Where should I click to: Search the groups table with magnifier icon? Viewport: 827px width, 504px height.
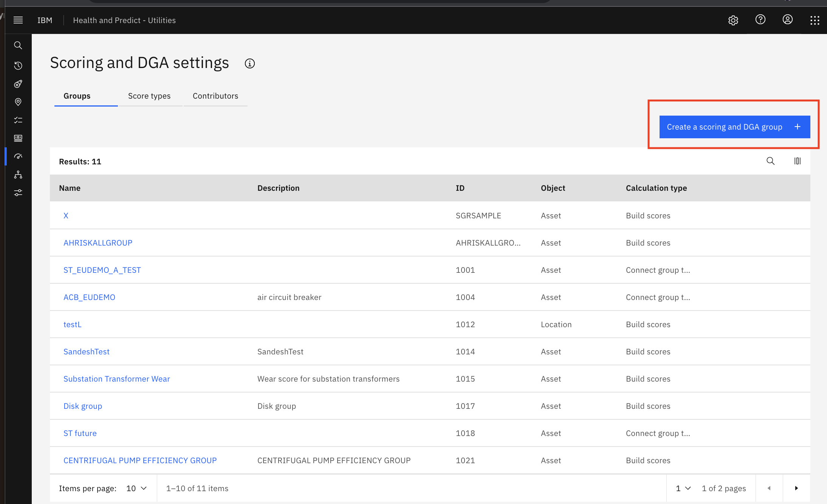tap(771, 161)
